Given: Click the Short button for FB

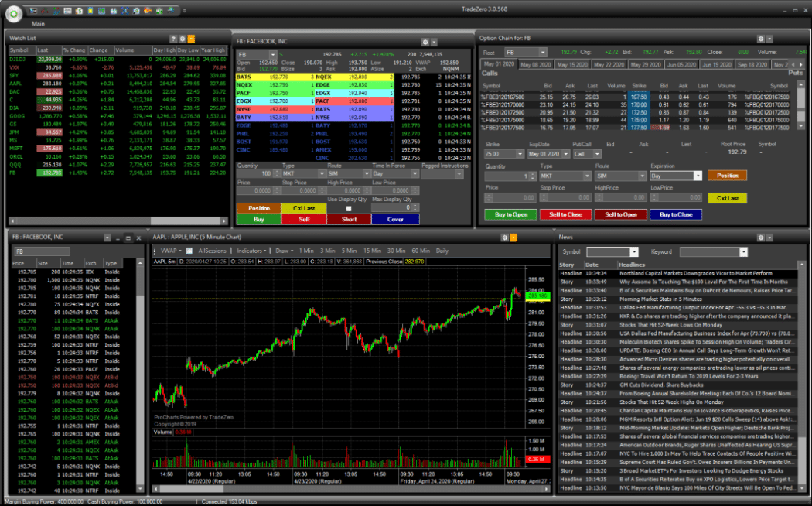Looking at the screenshot, I should 349,220.
